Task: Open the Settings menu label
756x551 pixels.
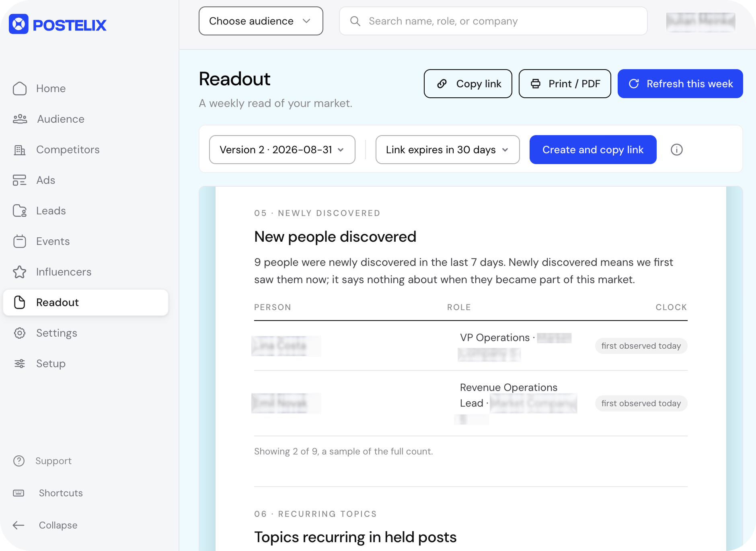Action: (x=57, y=333)
